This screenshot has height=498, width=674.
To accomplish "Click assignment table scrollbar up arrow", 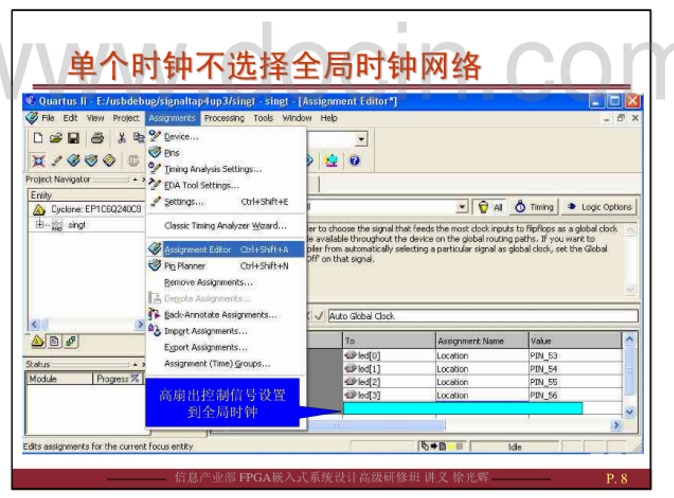I will coord(629,339).
